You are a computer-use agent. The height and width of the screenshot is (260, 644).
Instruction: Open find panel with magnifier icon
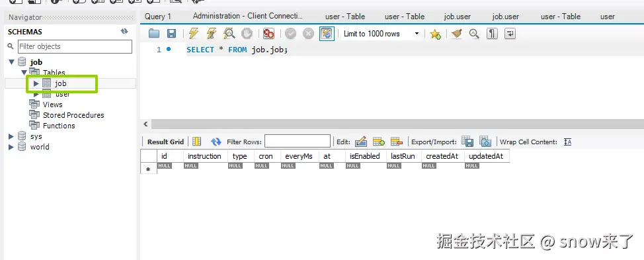click(x=474, y=34)
